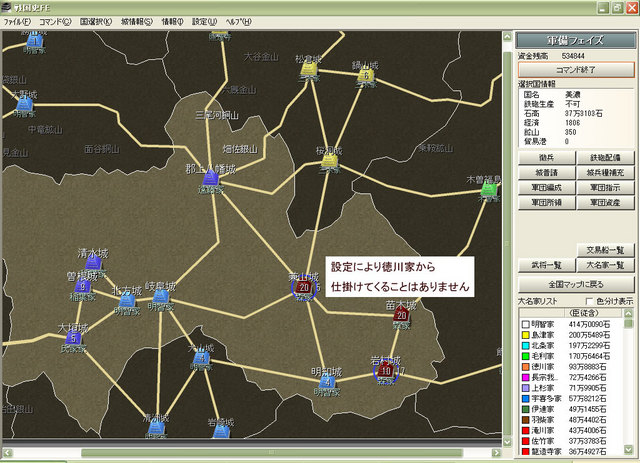Select 伊達家 row in daimyo list
640x463 pixels.
[571, 409]
